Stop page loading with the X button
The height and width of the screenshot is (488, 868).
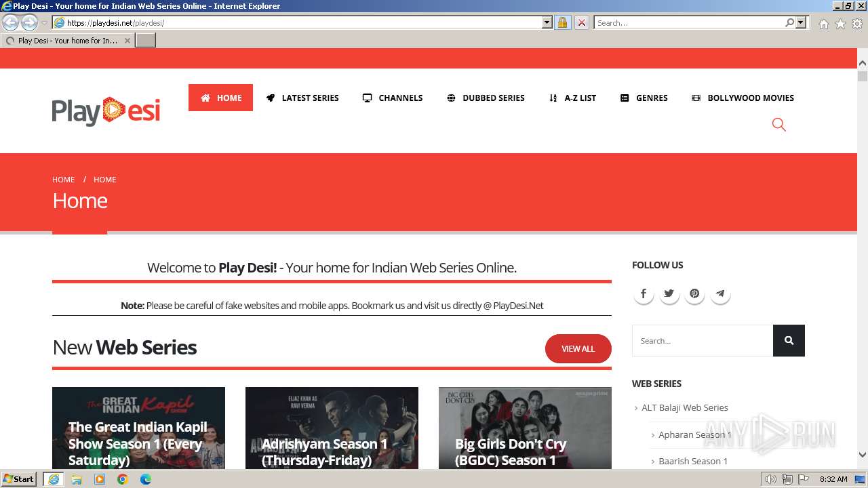581,22
